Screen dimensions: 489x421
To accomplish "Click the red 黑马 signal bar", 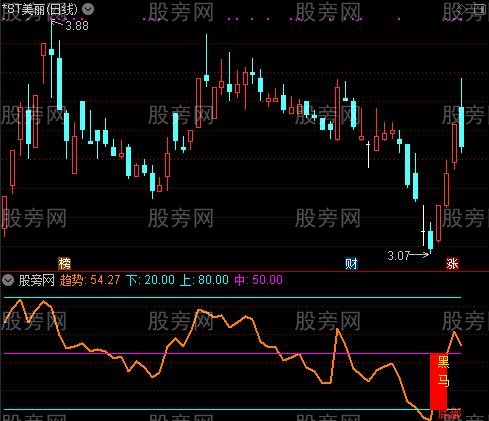I will pyautogui.click(x=438, y=381).
